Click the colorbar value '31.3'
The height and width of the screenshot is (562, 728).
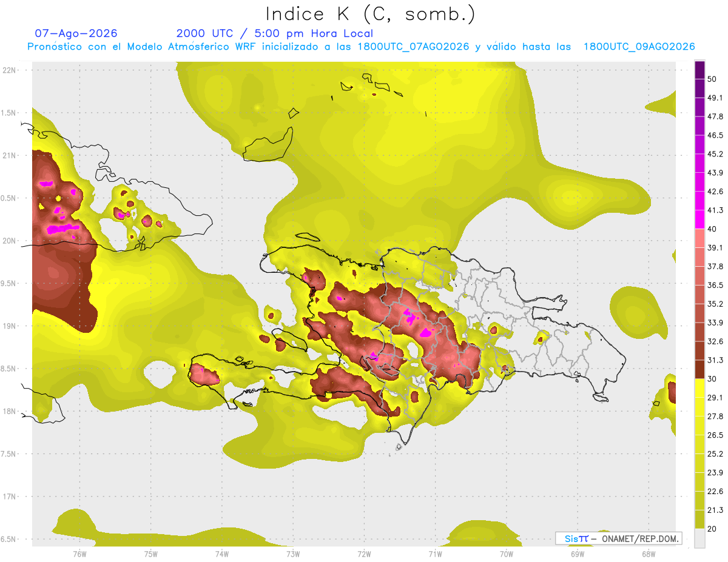point(715,360)
